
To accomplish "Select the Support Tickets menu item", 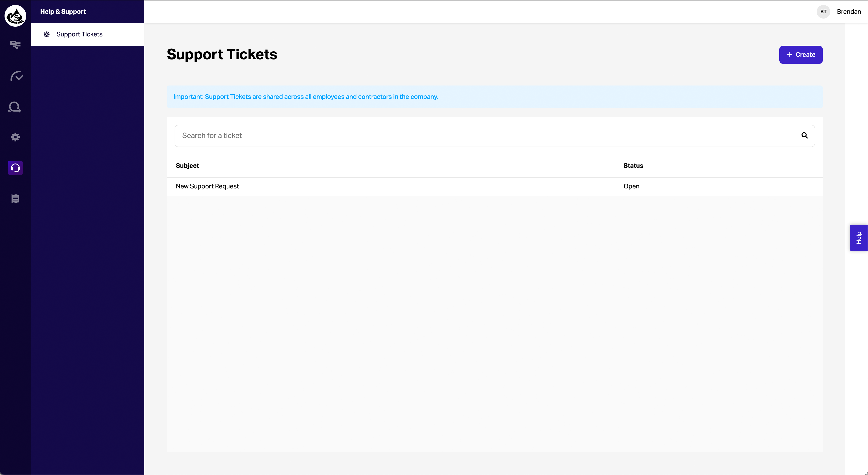I will coord(80,34).
